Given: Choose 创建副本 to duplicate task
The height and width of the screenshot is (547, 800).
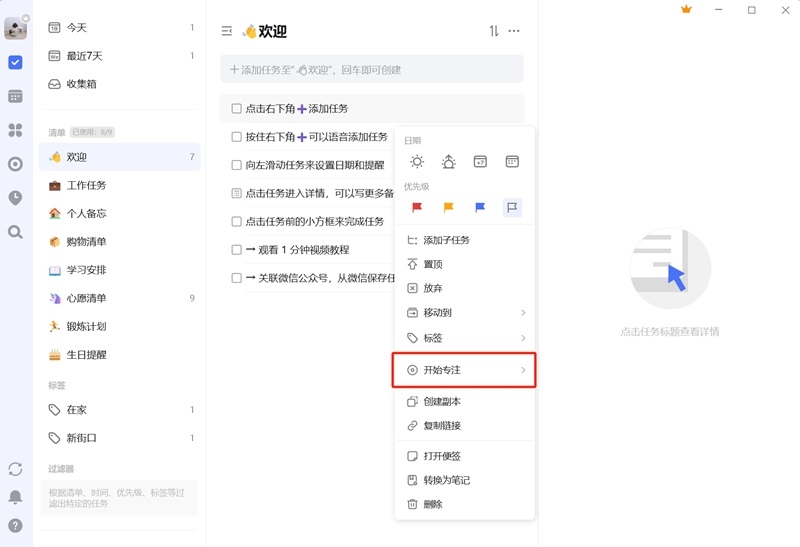Looking at the screenshot, I should pos(465,402).
